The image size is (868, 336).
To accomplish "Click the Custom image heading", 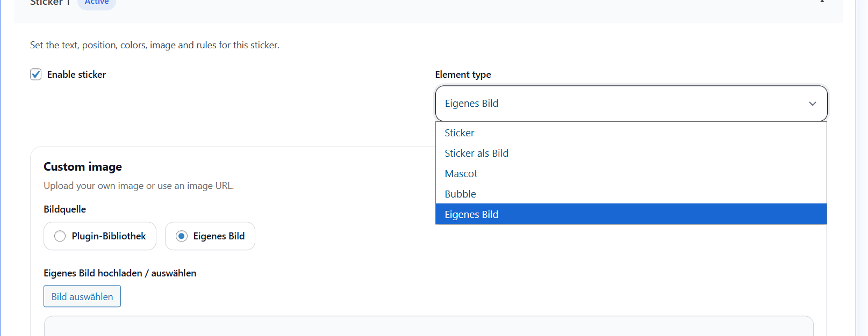I will (x=83, y=167).
